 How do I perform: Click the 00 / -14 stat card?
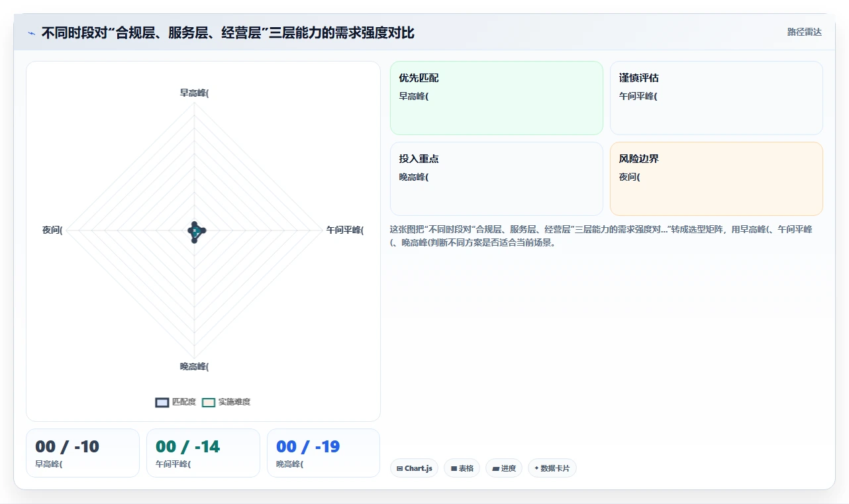coord(203,453)
